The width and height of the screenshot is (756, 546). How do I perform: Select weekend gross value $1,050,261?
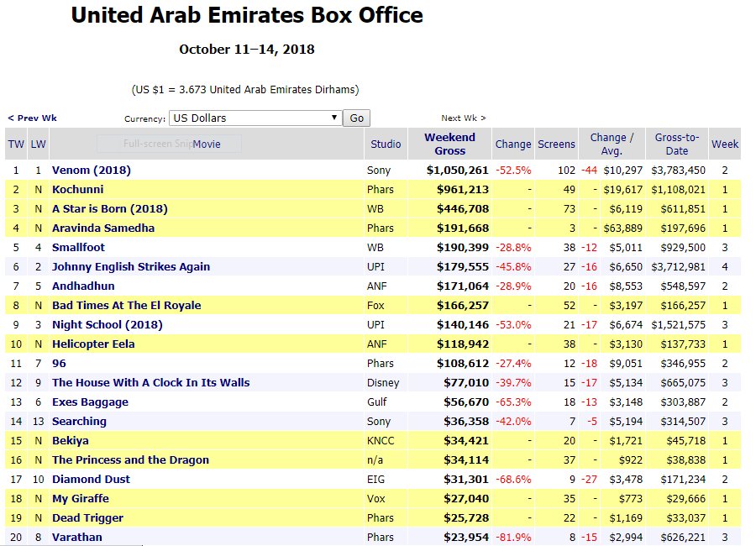click(458, 171)
